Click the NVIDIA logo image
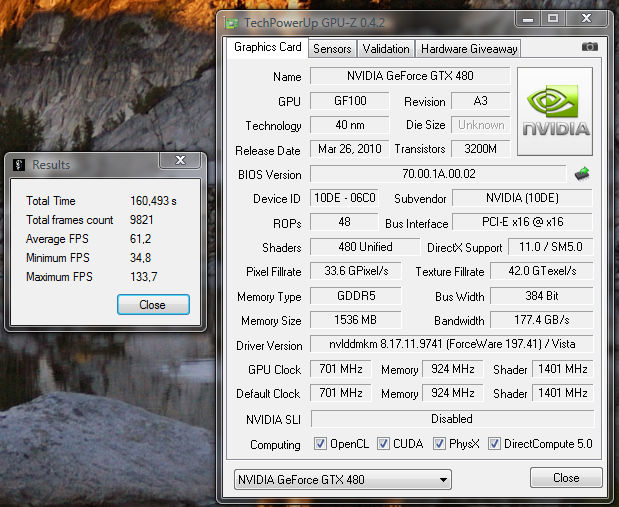619x507 pixels. [555, 111]
